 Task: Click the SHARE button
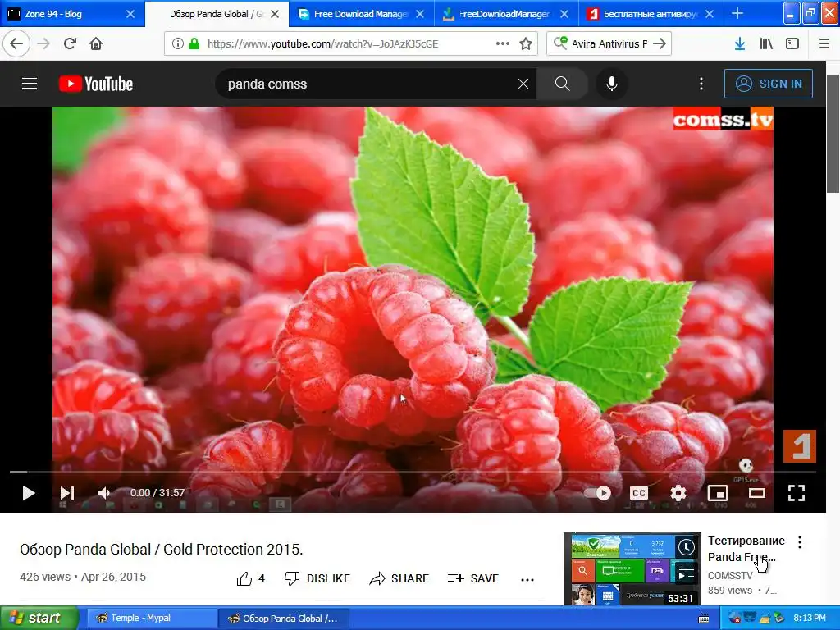(x=399, y=578)
